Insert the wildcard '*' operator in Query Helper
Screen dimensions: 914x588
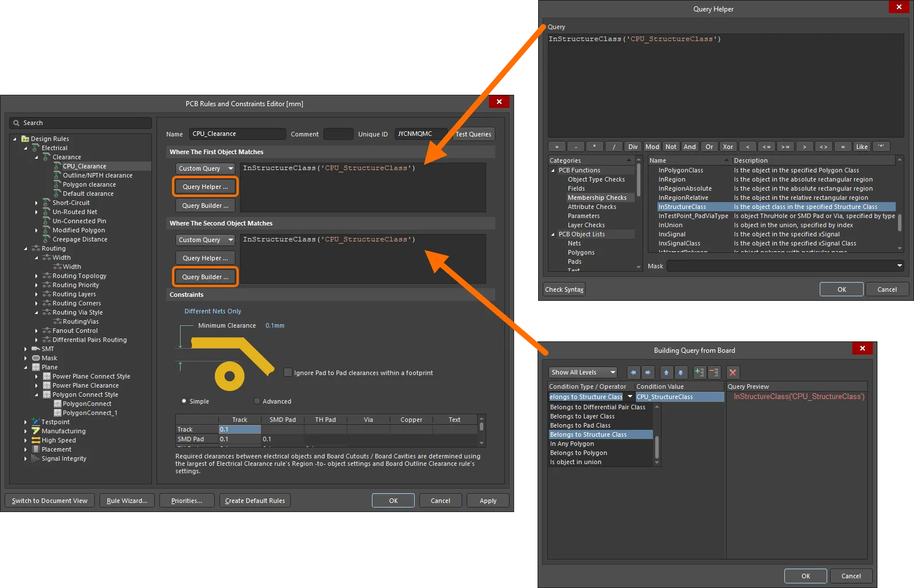click(x=881, y=147)
